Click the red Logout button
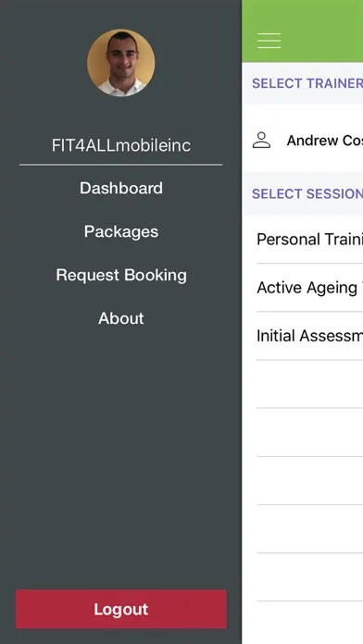This screenshot has width=363, height=644. click(x=121, y=609)
